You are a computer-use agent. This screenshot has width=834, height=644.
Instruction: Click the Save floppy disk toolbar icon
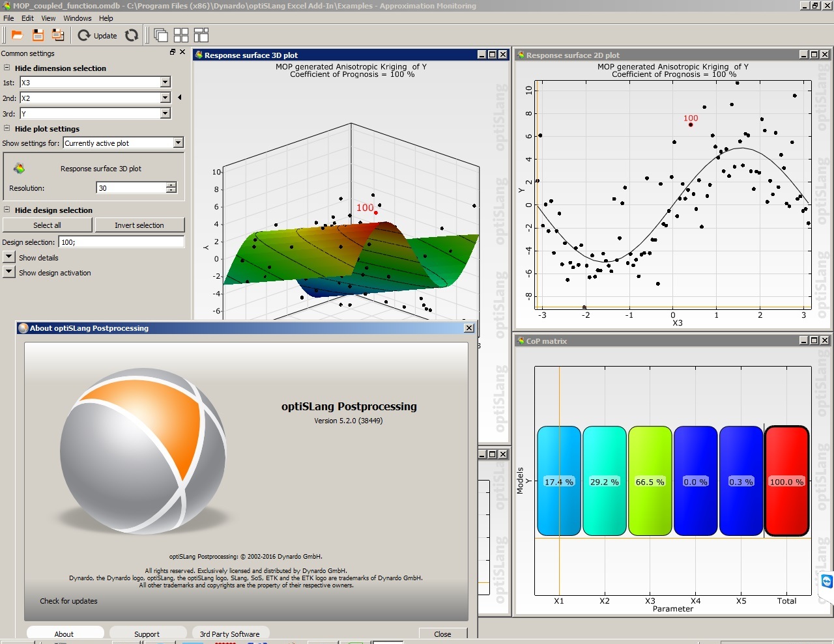pos(38,35)
